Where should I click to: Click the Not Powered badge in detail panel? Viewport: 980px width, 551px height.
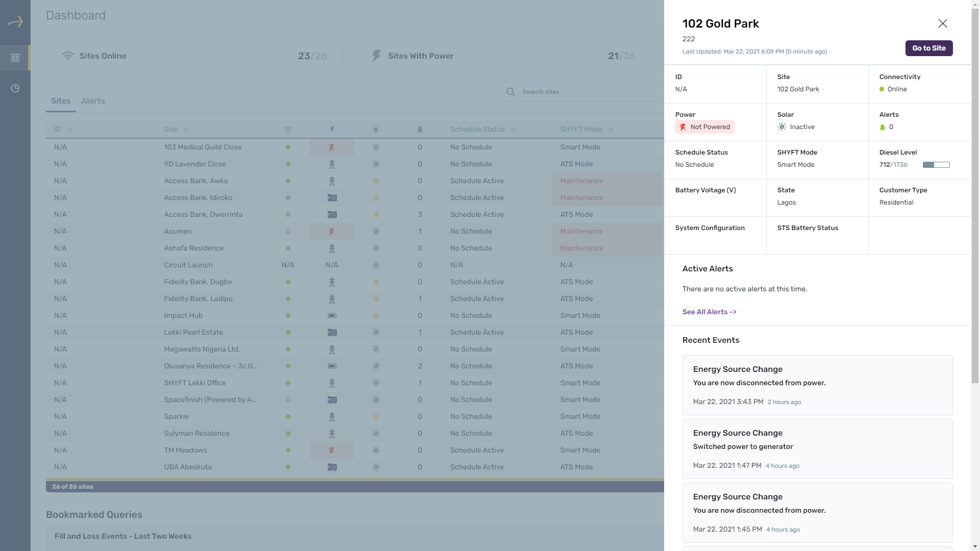pyautogui.click(x=704, y=127)
